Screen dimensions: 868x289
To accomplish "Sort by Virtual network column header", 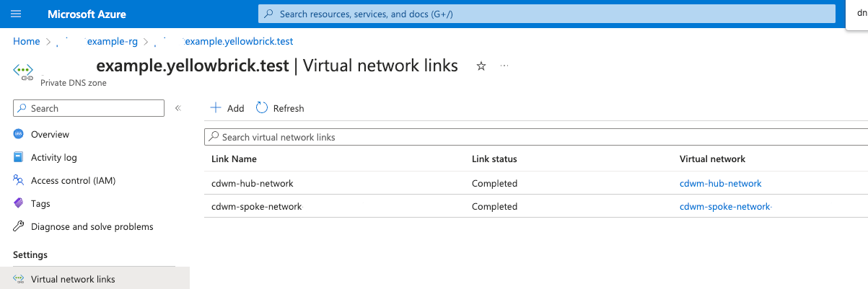I will pos(712,159).
